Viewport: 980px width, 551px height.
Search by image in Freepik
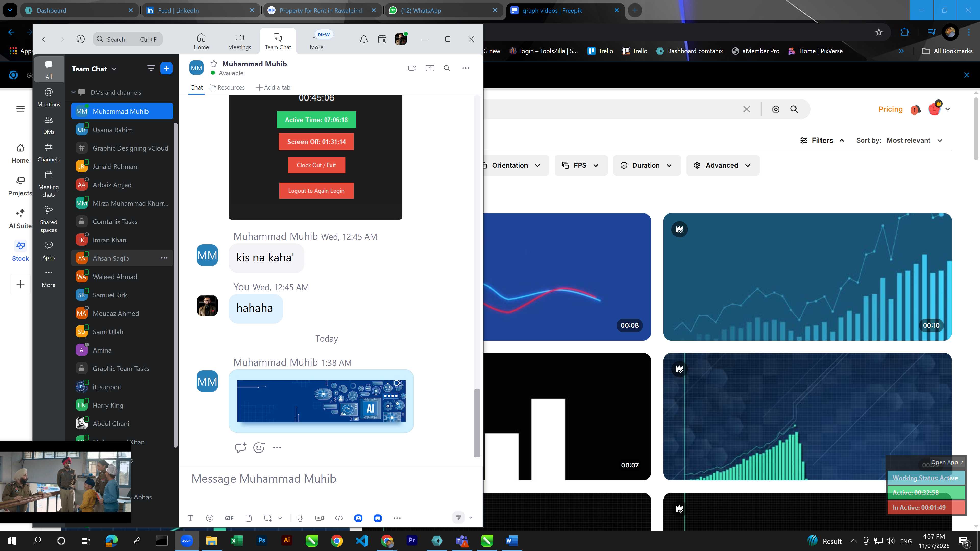(x=776, y=109)
